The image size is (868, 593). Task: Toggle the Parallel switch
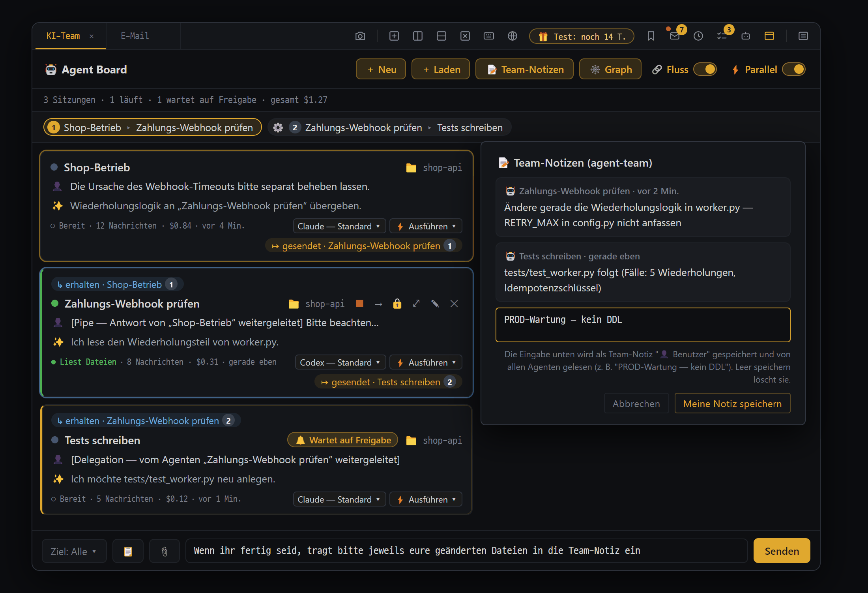(x=794, y=69)
